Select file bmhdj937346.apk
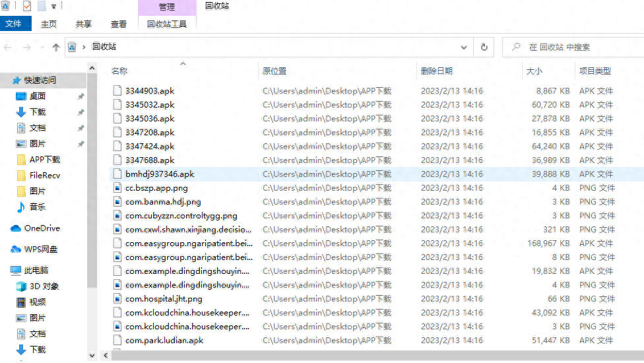 click(160, 174)
